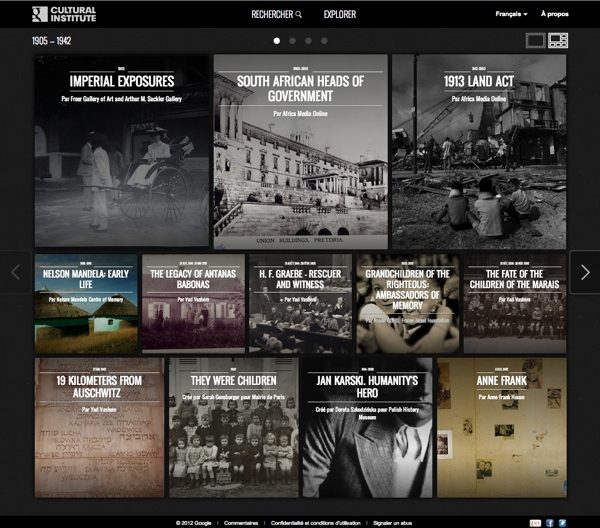The height and width of the screenshot is (528, 600).
Task: Select the first page indicator dot
Action: tap(277, 41)
